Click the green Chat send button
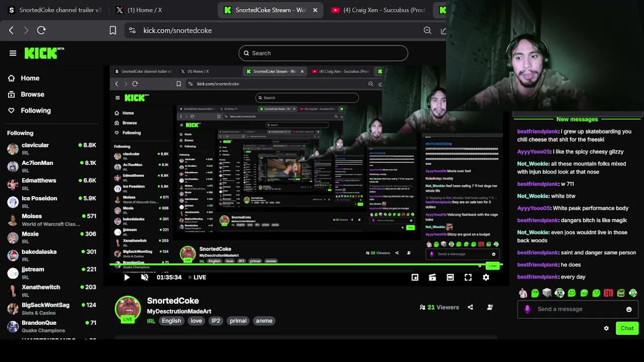644x362 pixels. [x=627, y=328]
